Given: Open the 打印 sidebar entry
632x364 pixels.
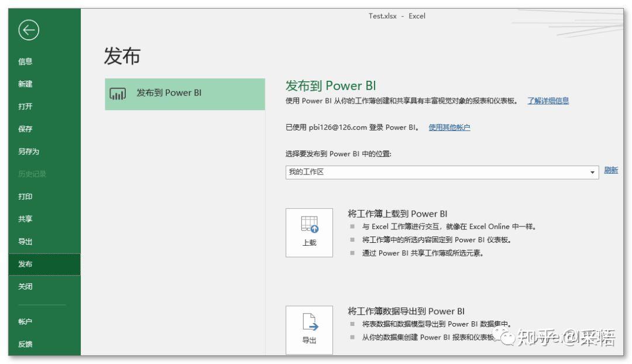Looking at the screenshot, I should click(x=25, y=197).
